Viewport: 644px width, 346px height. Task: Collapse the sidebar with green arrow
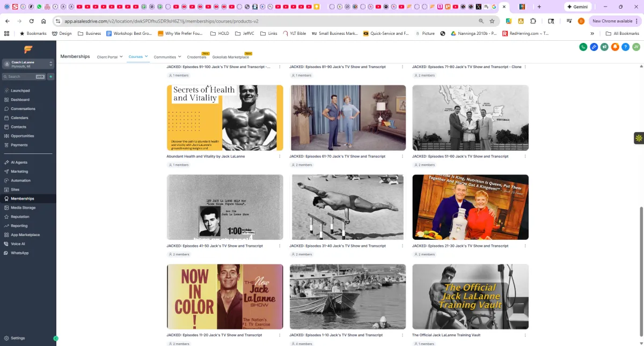click(56, 338)
